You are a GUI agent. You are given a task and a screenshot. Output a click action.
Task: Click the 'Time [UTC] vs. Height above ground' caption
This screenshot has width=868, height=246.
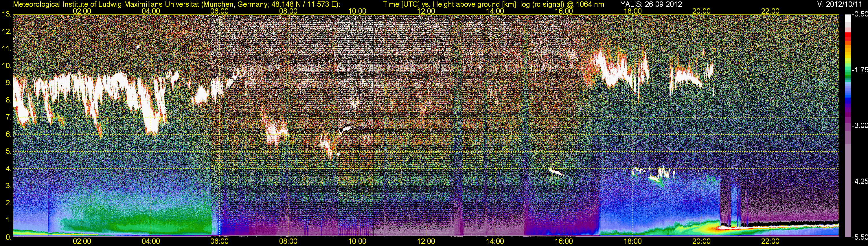[x=493, y=4]
